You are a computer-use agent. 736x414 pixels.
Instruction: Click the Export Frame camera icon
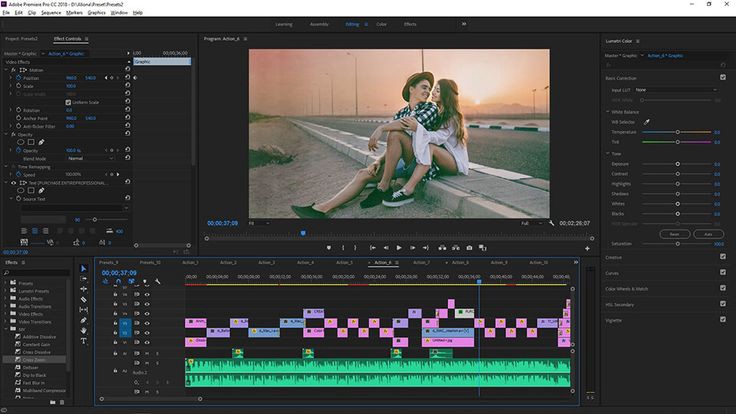[469, 248]
